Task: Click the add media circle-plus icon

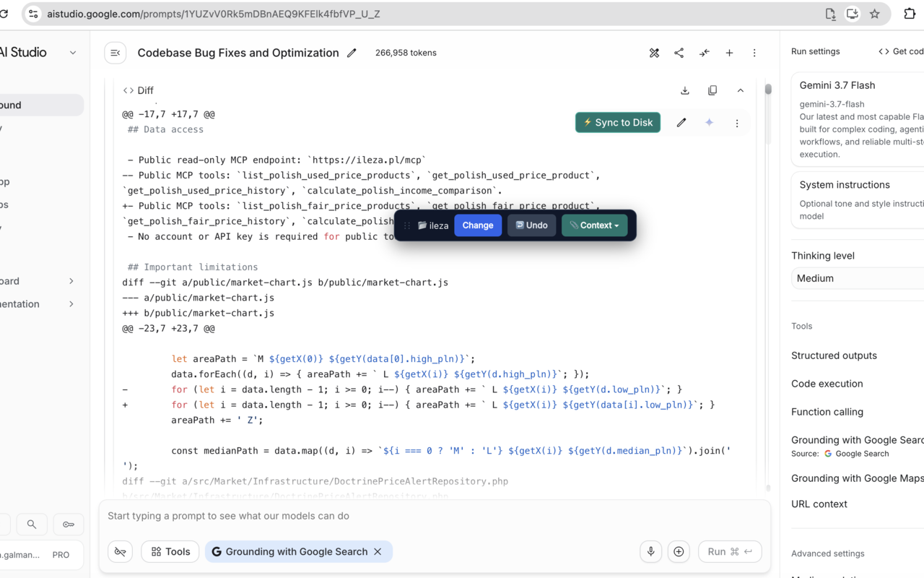Action: 679,551
